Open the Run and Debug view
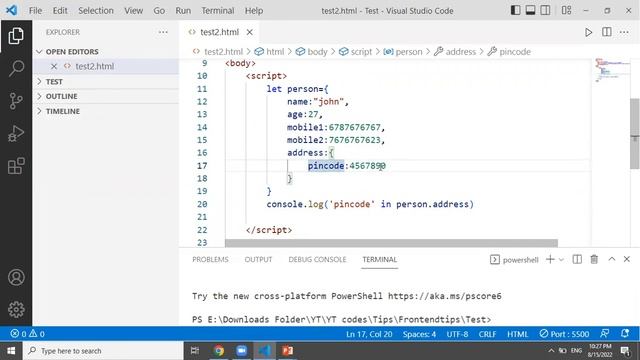The image size is (640, 360). click(16, 133)
